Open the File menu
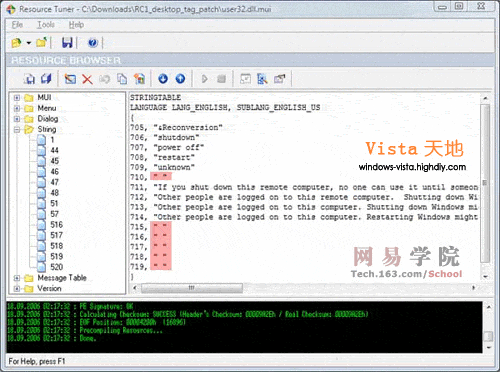Image resolution: width=500 pixels, height=372 pixels. tap(17, 25)
